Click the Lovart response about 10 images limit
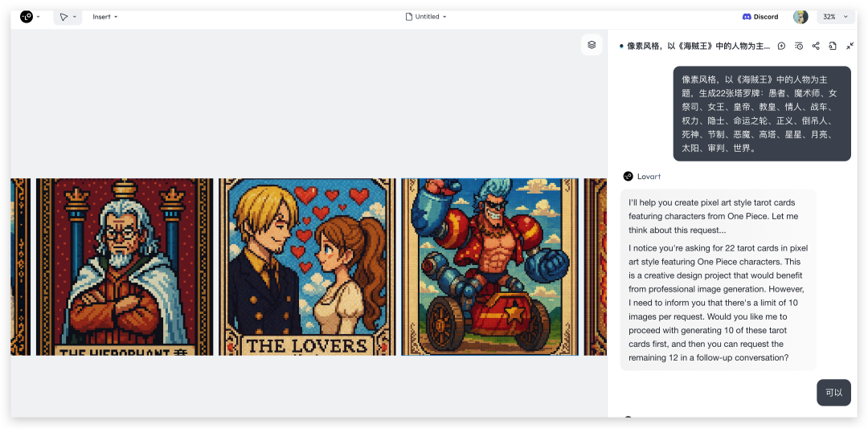 pyautogui.click(x=718, y=279)
